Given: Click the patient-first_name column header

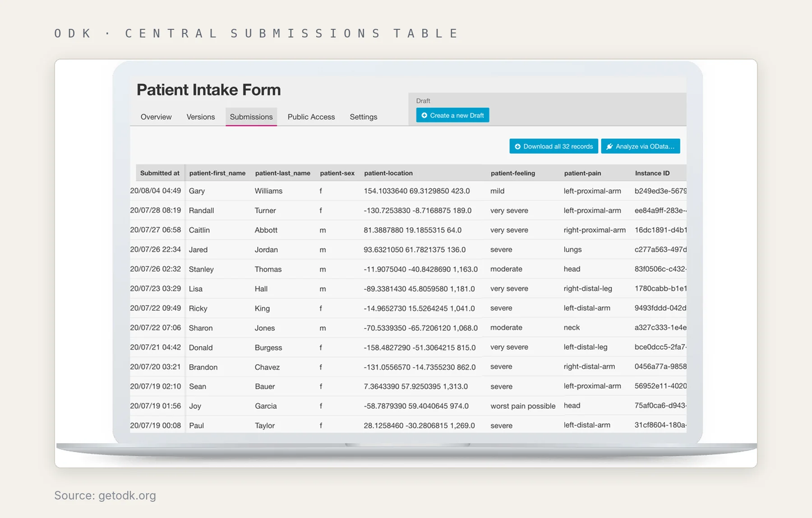Looking at the screenshot, I should click(217, 173).
